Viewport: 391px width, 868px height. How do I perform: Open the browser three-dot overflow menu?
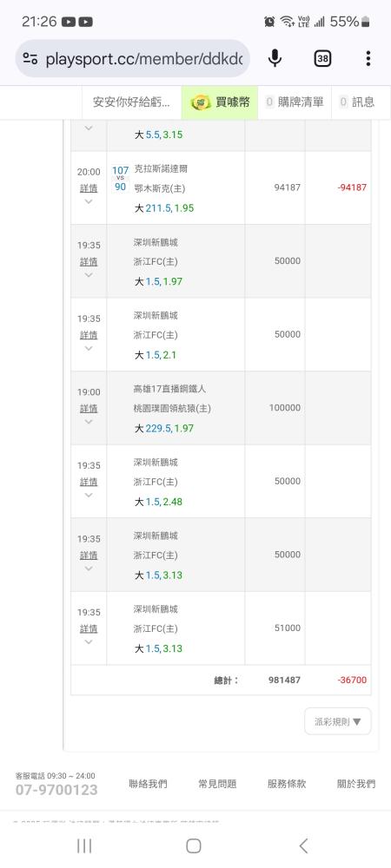[x=368, y=58]
